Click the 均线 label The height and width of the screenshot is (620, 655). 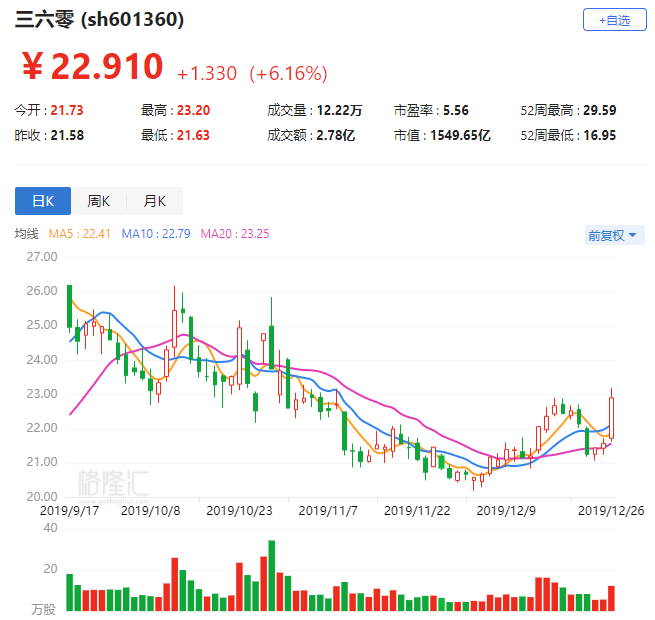click(26, 234)
